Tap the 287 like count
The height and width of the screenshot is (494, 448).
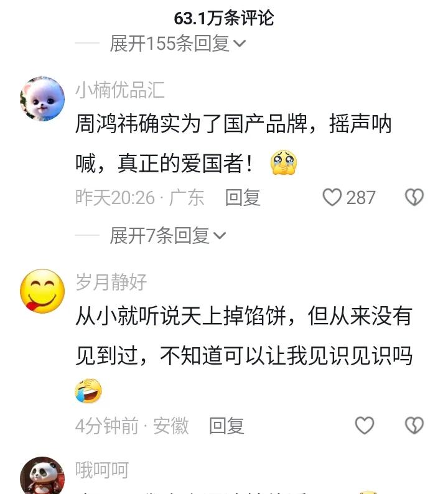tap(361, 198)
